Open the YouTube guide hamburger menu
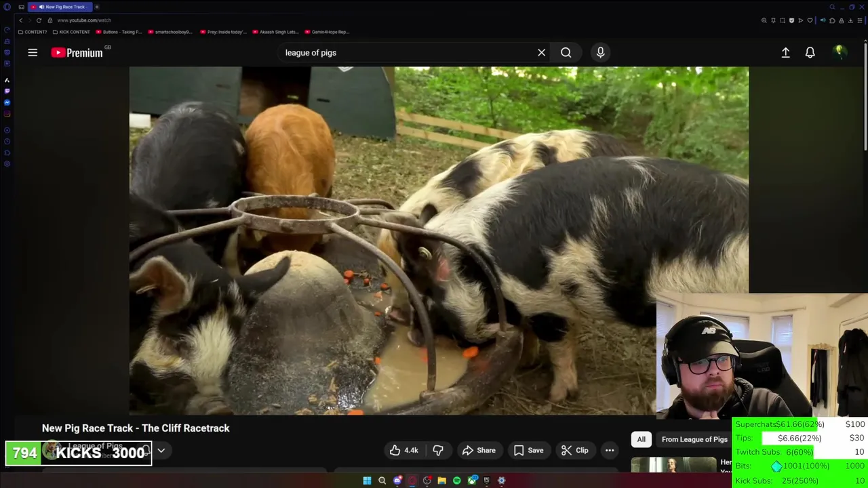 tap(33, 52)
